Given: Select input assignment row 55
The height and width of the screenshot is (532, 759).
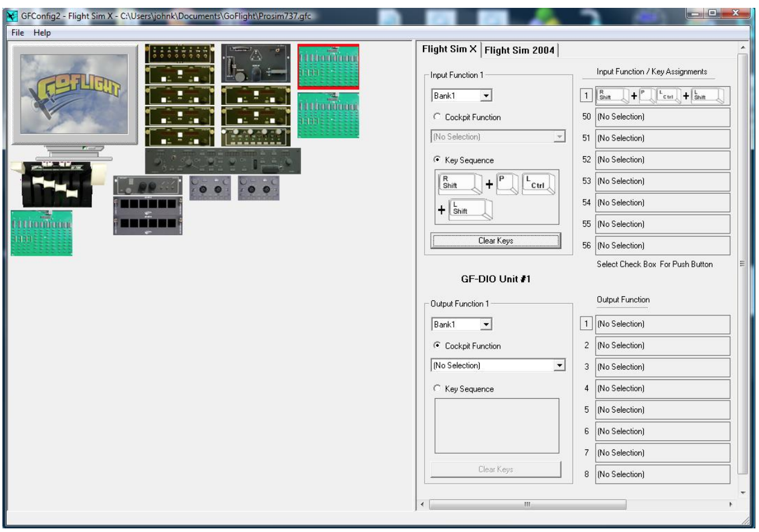Looking at the screenshot, I should click(662, 224).
